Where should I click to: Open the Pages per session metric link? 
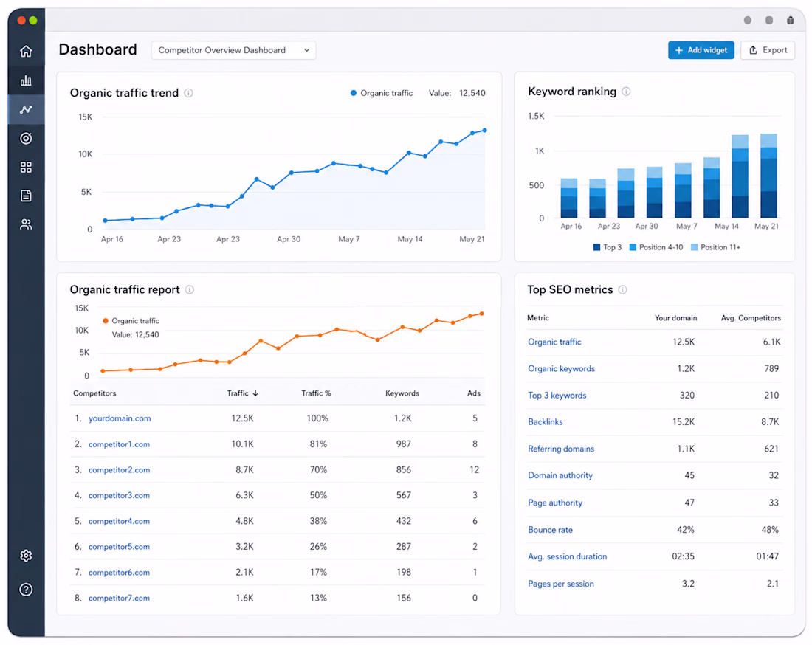click(561, 584)
